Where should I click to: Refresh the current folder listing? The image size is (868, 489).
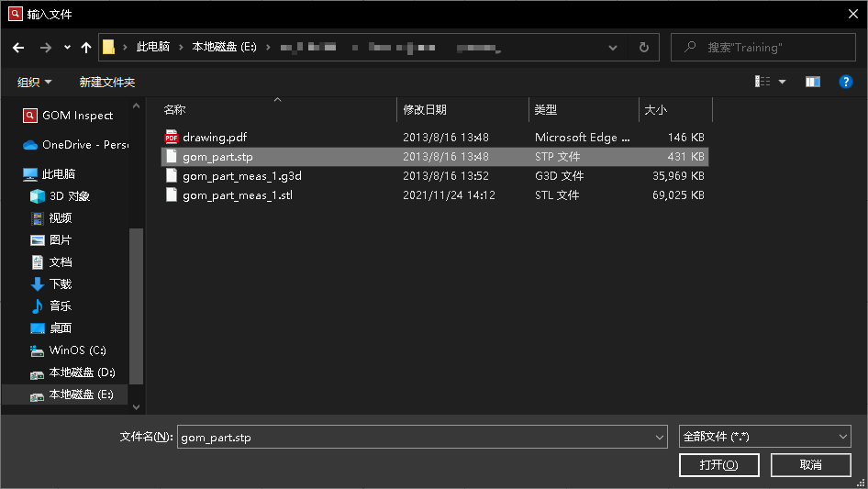click(x=643, y=48)
